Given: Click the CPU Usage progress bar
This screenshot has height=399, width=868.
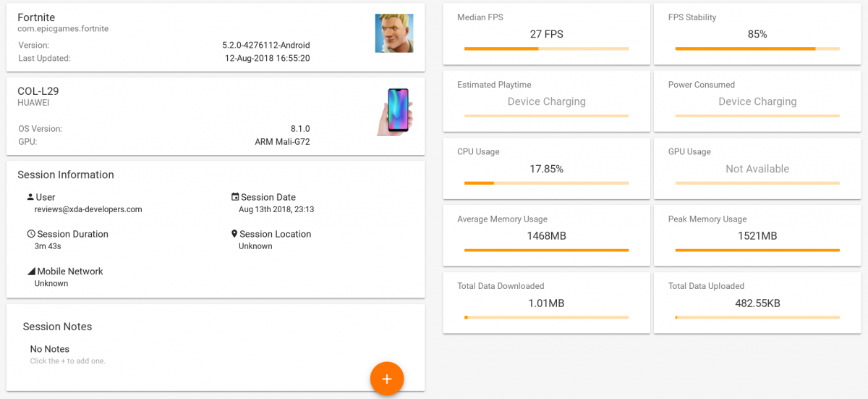Looking at the screenshot, I should pos(546,183).
